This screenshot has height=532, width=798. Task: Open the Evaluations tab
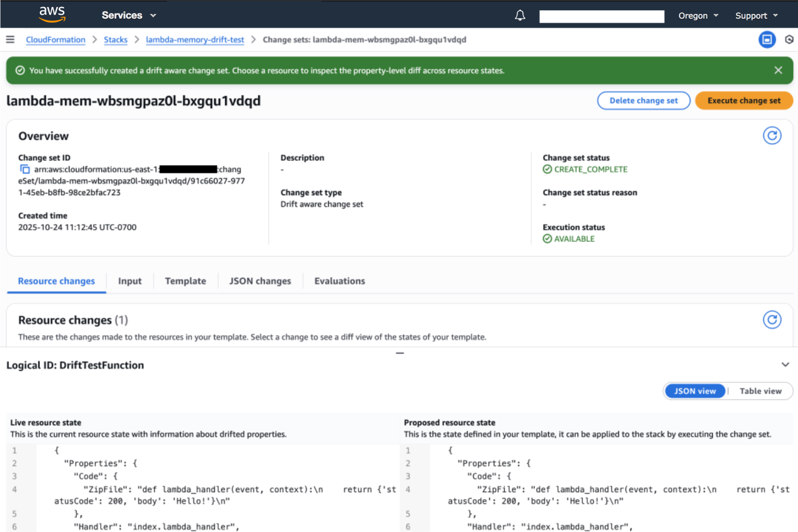click(x=339, y=281)
